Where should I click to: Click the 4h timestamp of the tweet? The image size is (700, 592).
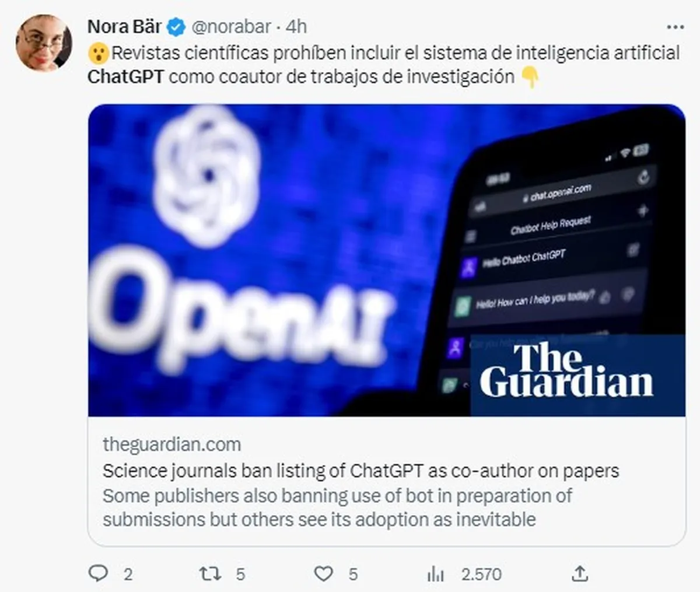(x=296, y=27)
